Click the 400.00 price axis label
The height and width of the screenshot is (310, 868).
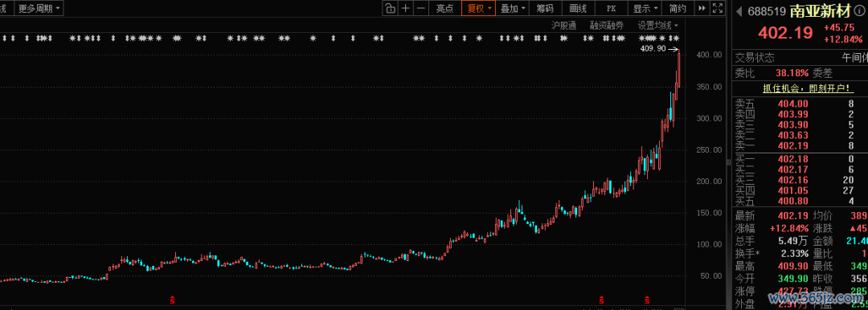coord(708,55)
